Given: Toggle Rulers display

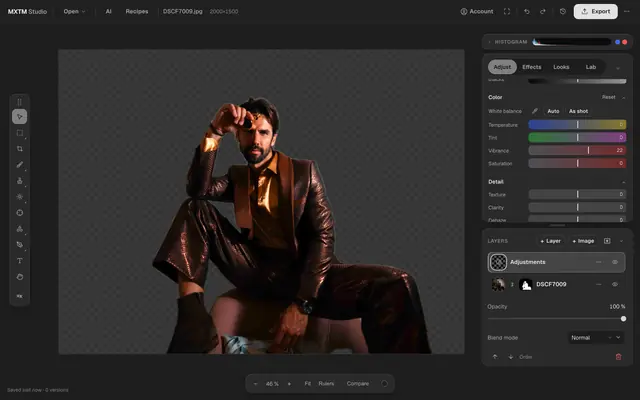Looking at the screenshot, I should pyautogui.click(x=326, y=384).
